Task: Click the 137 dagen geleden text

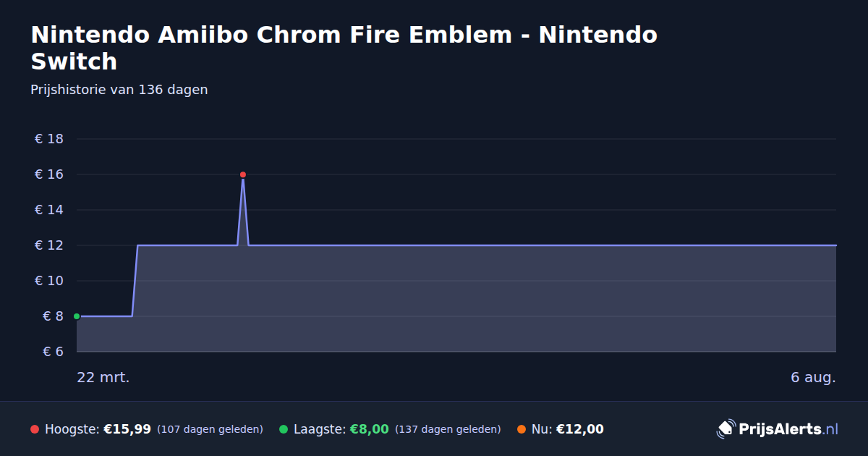Action: point(448,429)
